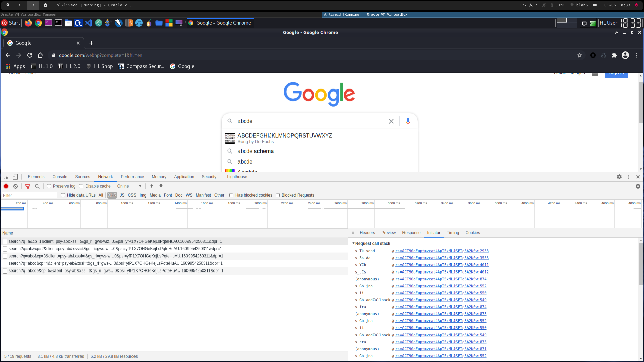Screen dimensions: 644x362
Task: Tick the Hide data URLs checkbox
Action: [x=63, y=195]
